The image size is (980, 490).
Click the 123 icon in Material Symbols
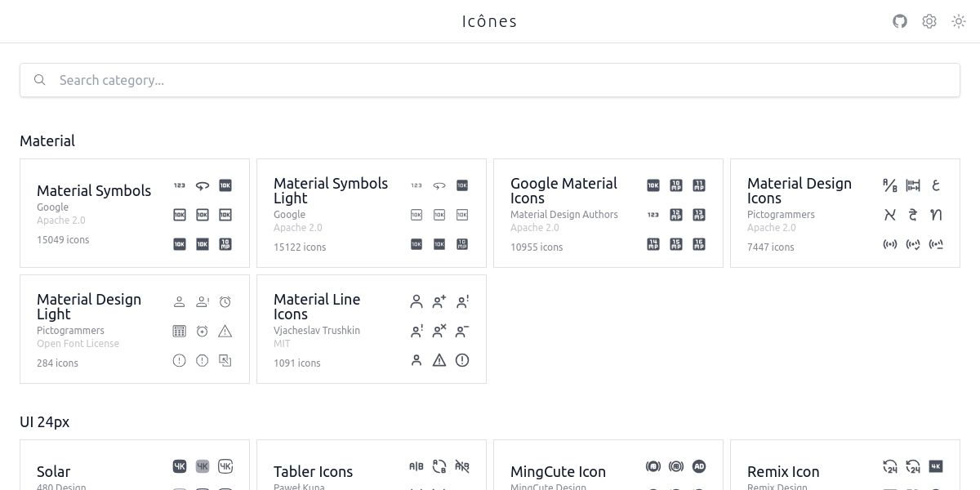point(180,185)
